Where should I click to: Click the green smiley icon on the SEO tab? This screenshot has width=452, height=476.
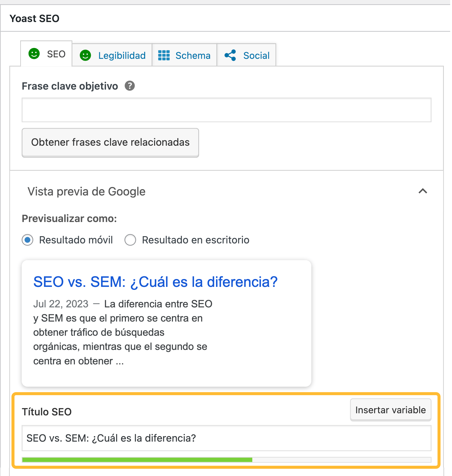tap(34, 54)
